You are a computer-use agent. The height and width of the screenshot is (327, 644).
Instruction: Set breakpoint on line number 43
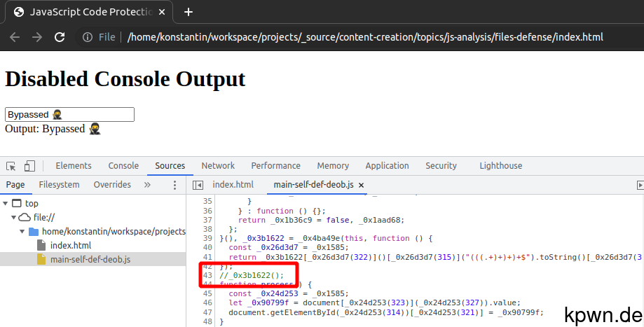207,275
